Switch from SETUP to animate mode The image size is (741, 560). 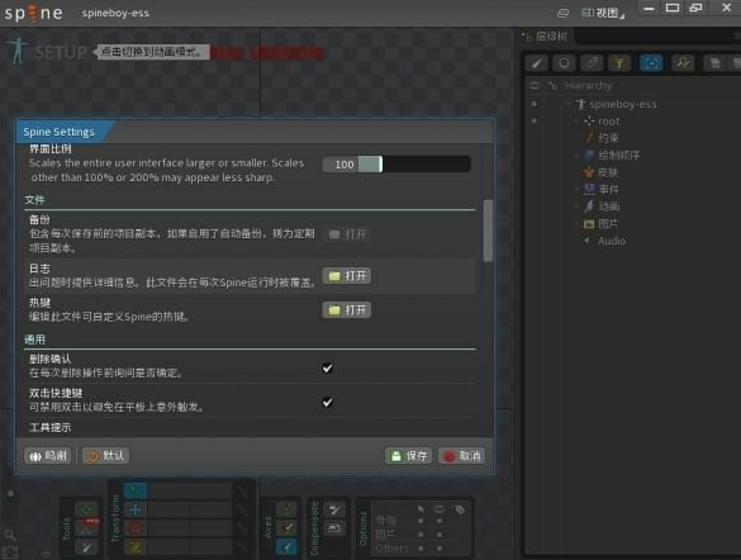point(46,51)
